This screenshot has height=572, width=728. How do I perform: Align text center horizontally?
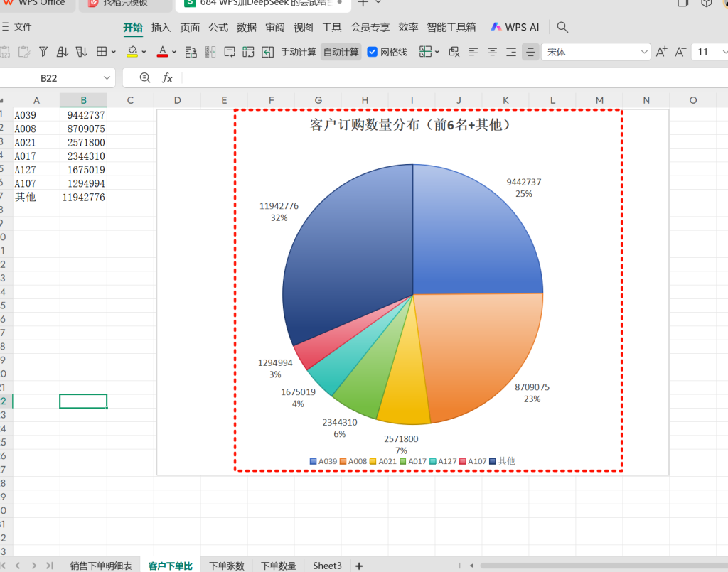(x=492, y=52)
